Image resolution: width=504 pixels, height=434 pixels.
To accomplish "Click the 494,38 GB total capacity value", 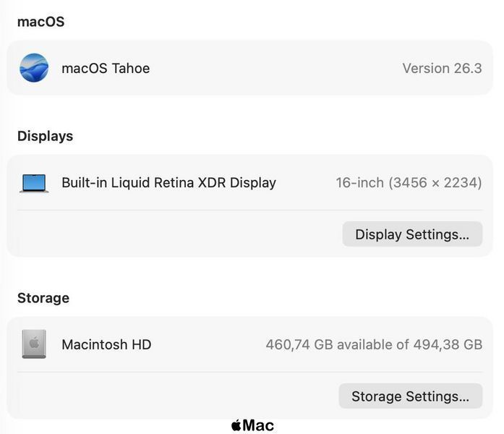I will click(448, 344).
